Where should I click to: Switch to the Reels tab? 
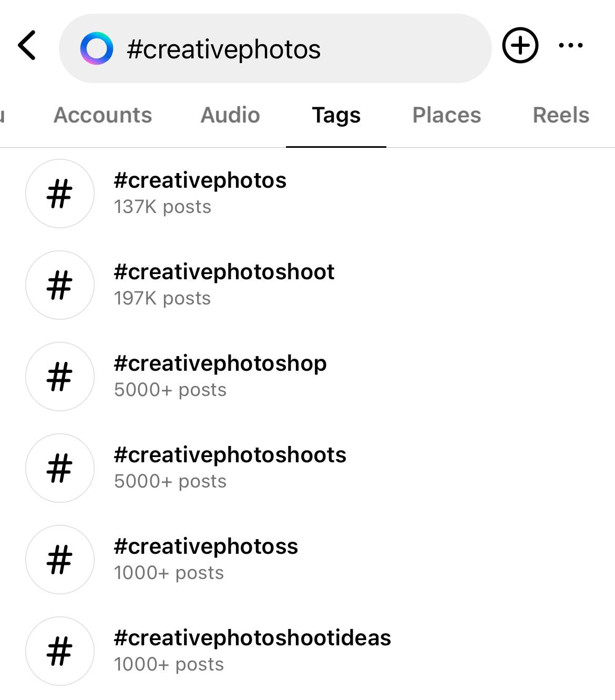[x=561, y=115]
